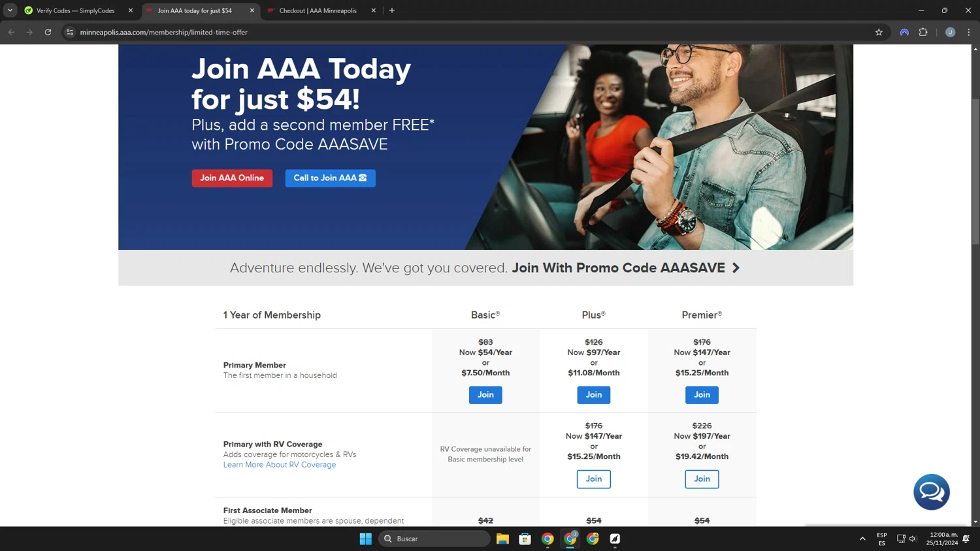Close the Verify Codes — SimplyCodes tab
Screen dimensions: 980x551
pyautogui.click(x=131, y=10)
